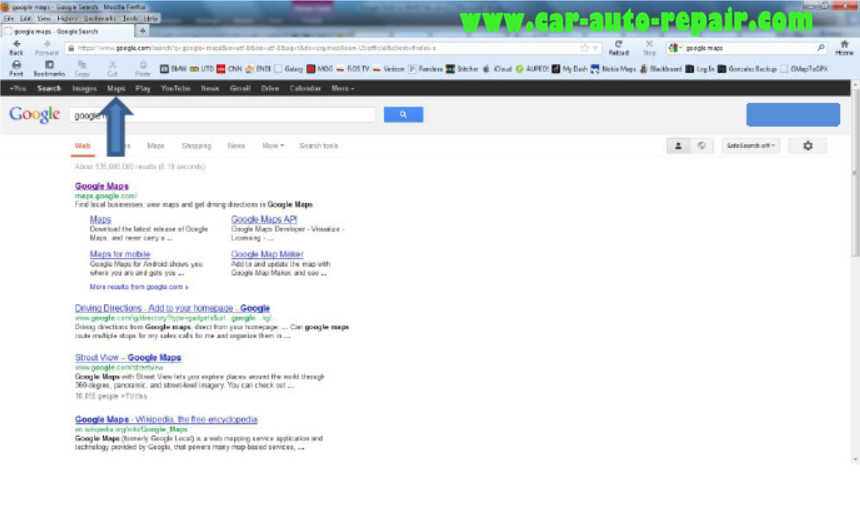860x509 pixels.
Task: Select the Web results tab
Action: (82, 146)
